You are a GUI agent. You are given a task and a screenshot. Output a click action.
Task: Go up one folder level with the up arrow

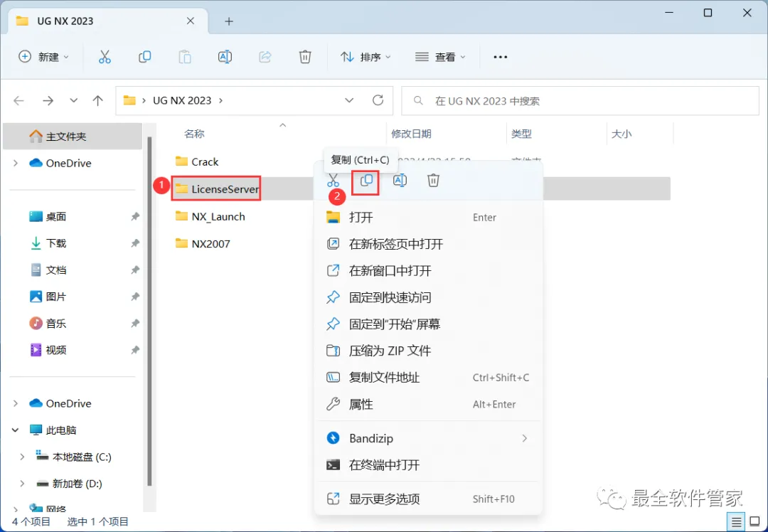click(98, 100)
